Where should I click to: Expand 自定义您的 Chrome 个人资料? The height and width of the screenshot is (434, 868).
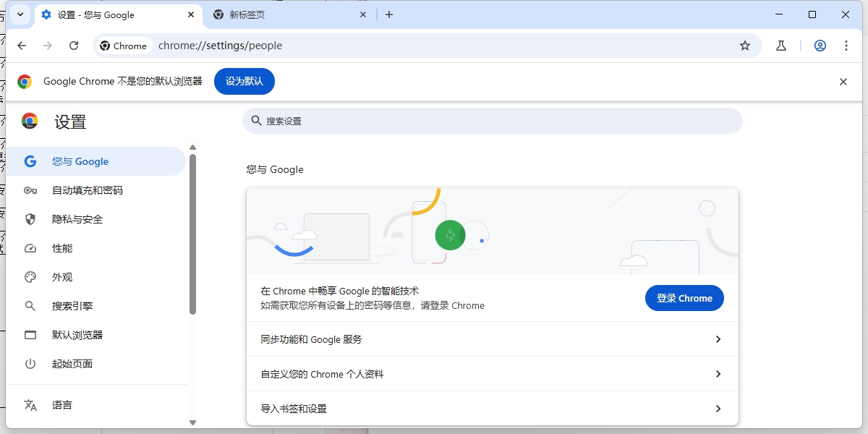(x=492, y=374)
